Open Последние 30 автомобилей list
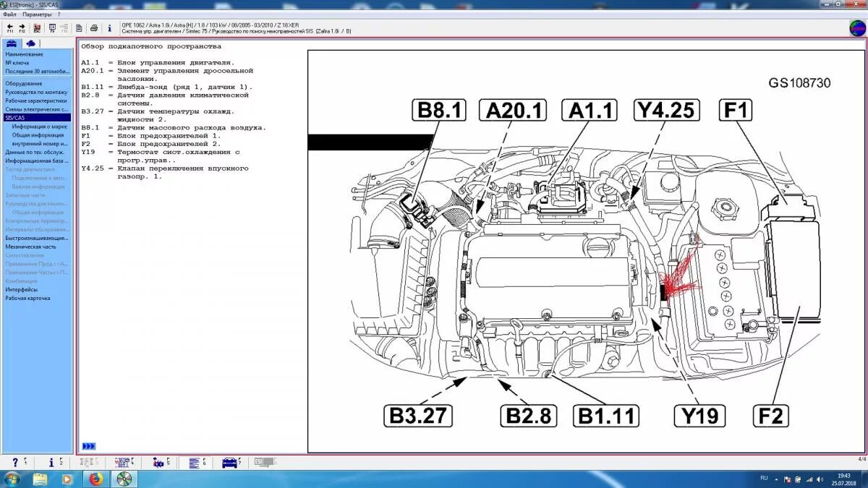The image size is (868, 488). coord(37,72)
